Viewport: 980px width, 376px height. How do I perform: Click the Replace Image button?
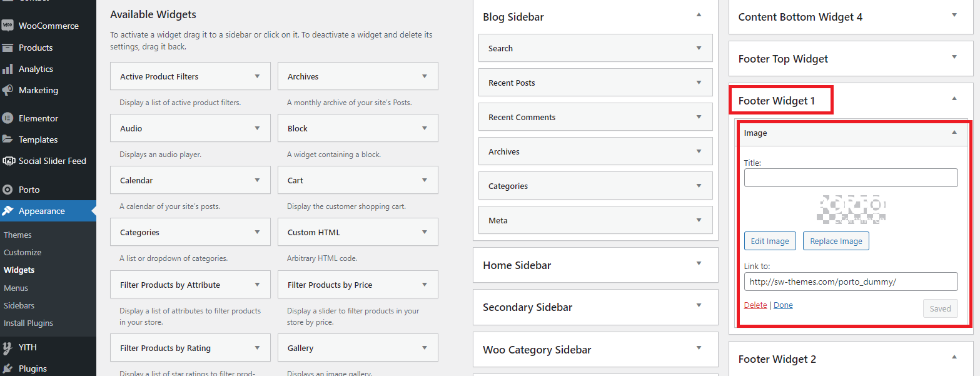click(x=836, y=241)
